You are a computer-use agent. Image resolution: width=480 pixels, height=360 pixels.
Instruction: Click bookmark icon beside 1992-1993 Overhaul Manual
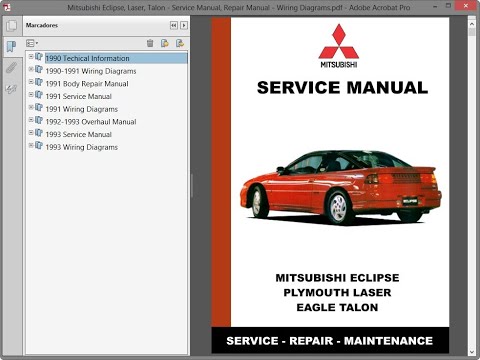point(39,120)
